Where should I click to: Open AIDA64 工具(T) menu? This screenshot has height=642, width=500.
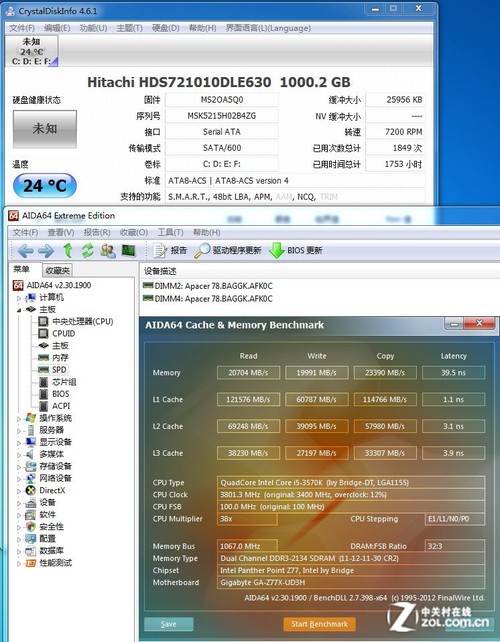tap(171, 233)
